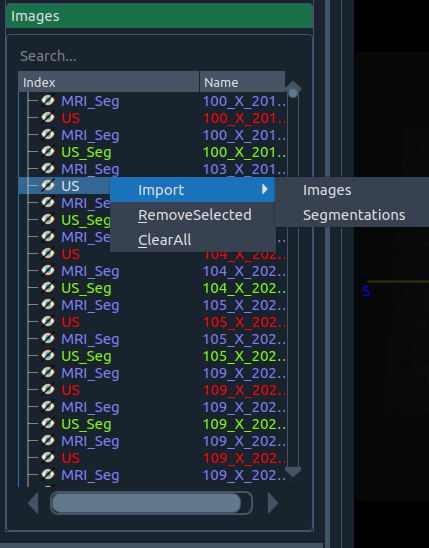Toggle eye icon of MRI_Seg 103_X row

(48, 169)
